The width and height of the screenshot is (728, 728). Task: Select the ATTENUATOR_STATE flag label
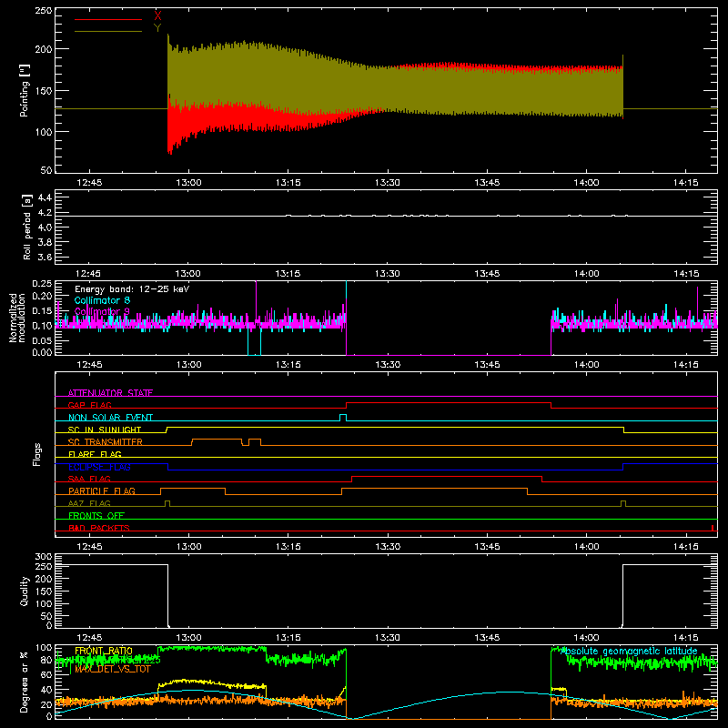point(110,393)
